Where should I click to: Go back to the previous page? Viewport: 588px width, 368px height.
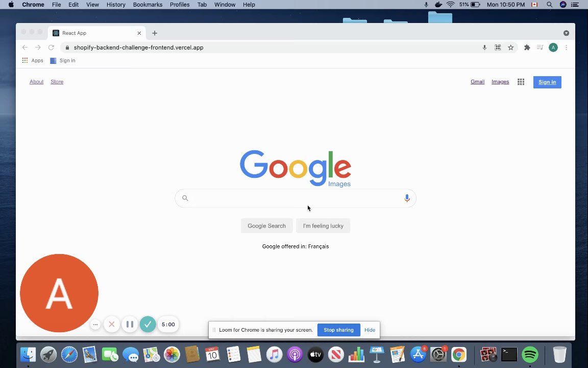pos(24,48)
